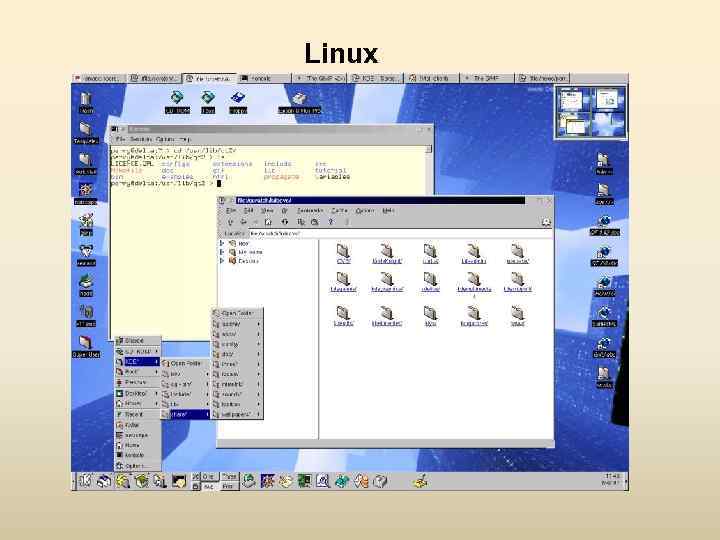
Task: Open the Bookmarks menu in file manager
Action: [310, 211]
